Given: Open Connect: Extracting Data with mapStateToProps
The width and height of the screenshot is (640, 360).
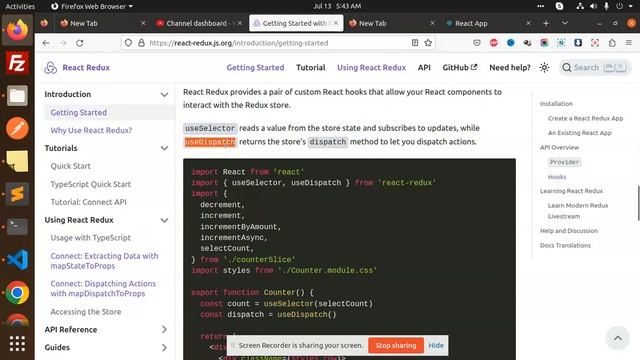Looking at the screenshot, I should (104, 261).
